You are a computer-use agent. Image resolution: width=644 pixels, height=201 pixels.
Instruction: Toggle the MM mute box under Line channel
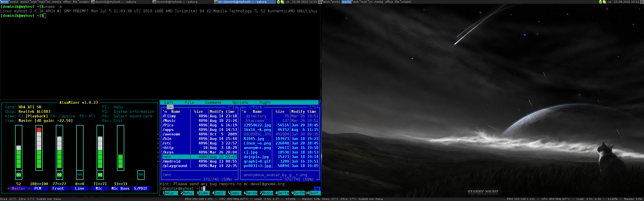tap(80, 175)
